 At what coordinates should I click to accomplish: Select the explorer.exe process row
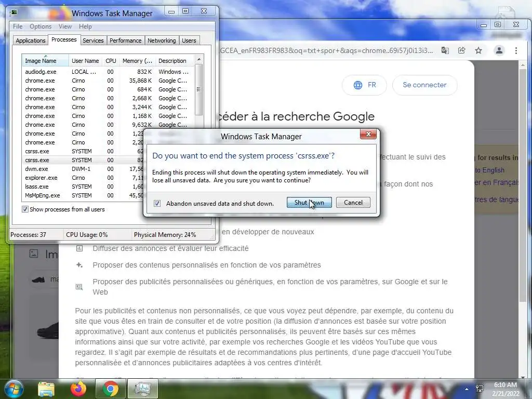pos(83,178)
